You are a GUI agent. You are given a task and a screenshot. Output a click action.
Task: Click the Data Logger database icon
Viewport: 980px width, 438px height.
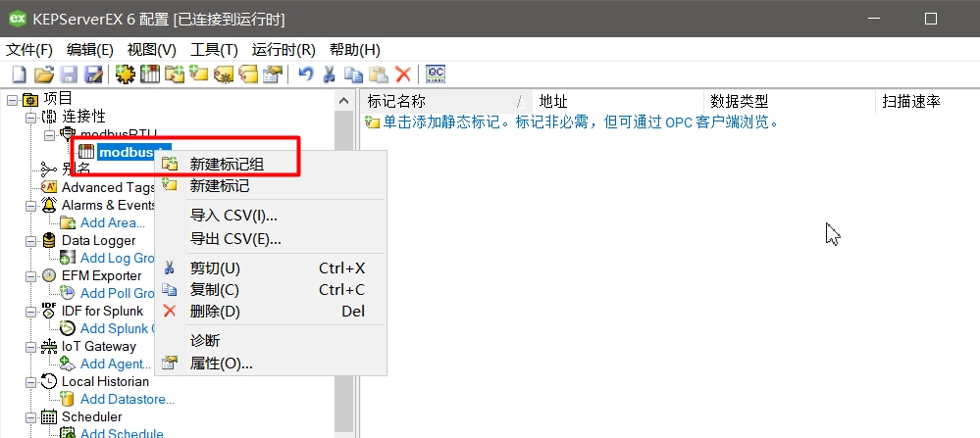(x=49, y=240)
